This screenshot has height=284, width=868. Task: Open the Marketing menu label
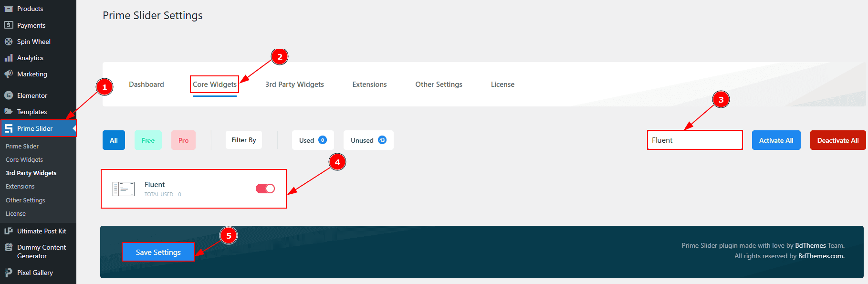32,74
